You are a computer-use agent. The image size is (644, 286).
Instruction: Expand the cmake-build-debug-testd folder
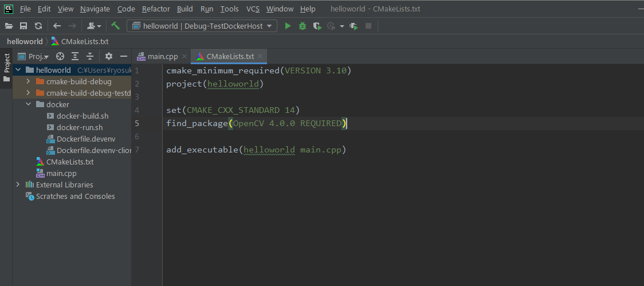click(28, 93)
